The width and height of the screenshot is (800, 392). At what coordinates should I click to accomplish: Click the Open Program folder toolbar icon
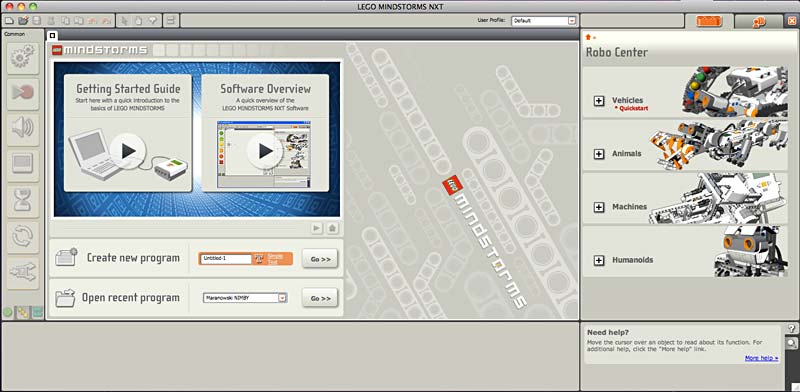point(23,21)
